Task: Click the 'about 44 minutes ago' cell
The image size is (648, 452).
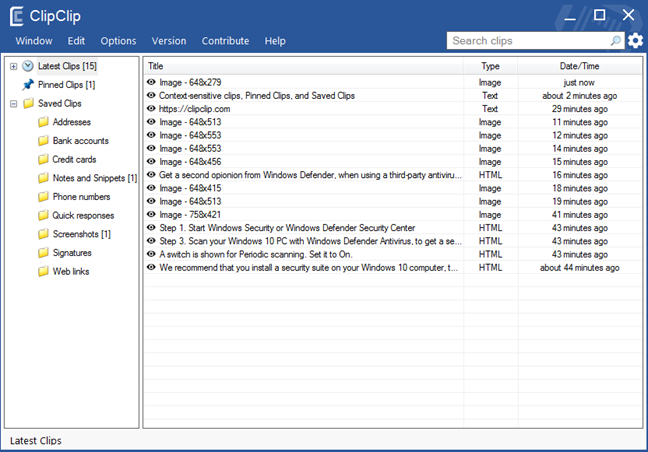Action: (x=579, y=267)
